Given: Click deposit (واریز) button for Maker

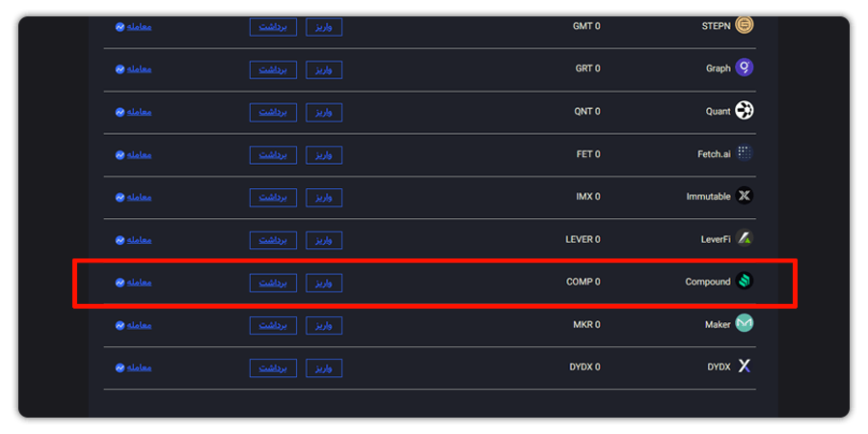Looking at the screenshot, I should click(324, 326).
